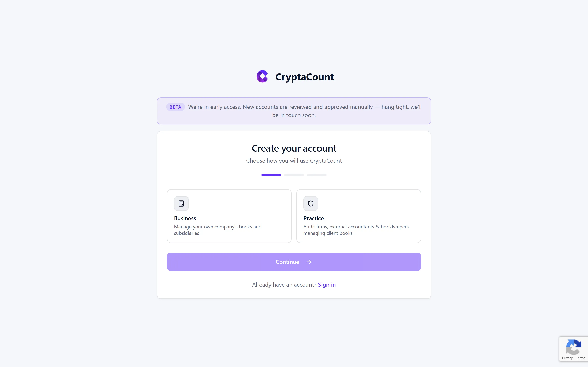Image resolution: width=588 pixels, height=367 pixels.
Task: Click the Choose how you will use CryptaCount subtitle
Action: [x=294, y=161]
